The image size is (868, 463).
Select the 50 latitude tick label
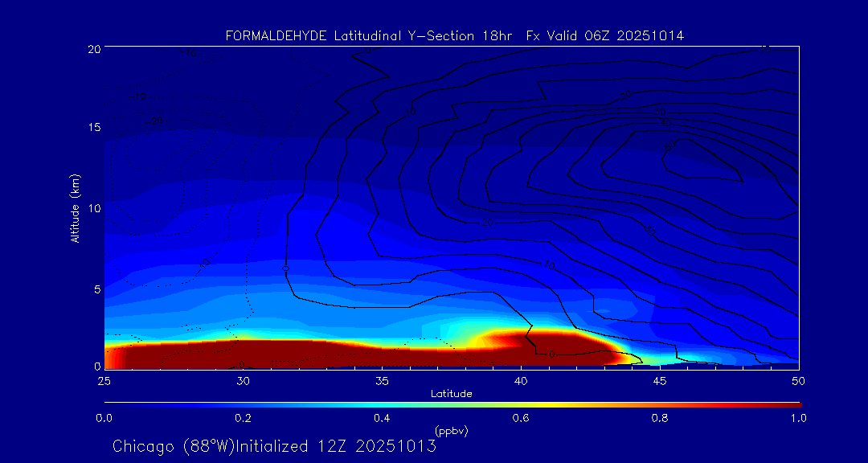point(798,380)
